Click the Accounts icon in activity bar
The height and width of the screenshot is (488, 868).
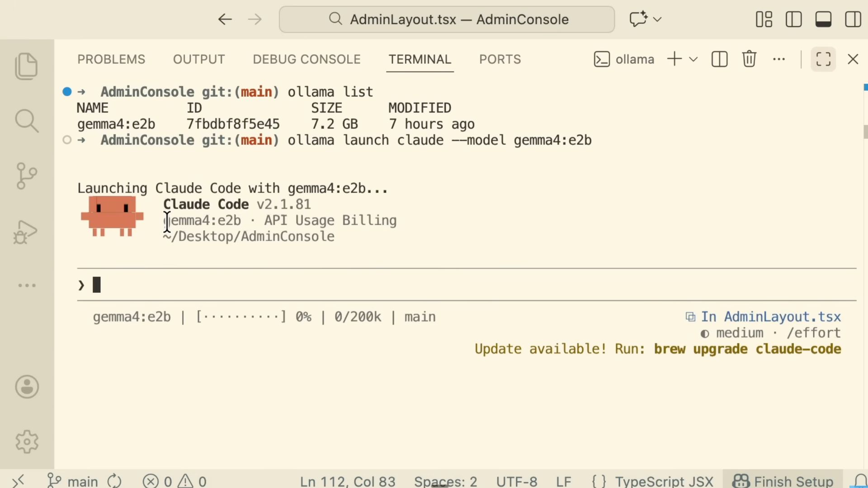click(x=27, y=387)
